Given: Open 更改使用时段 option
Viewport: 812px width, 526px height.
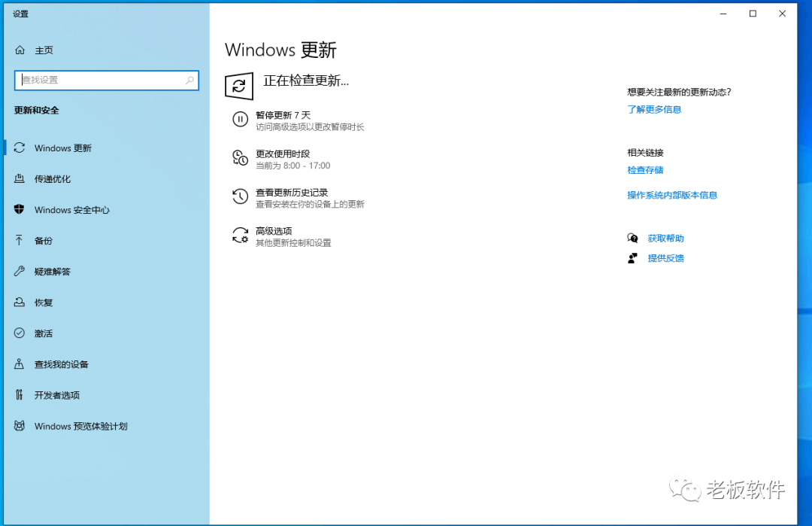Looking at the screenshot, I should click(283, 154).
